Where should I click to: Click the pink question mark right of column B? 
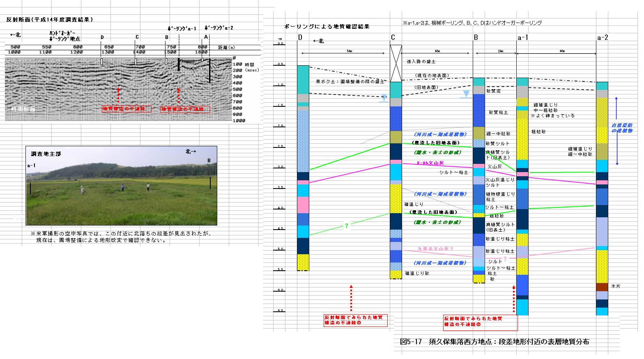click(x=505, y=259)
